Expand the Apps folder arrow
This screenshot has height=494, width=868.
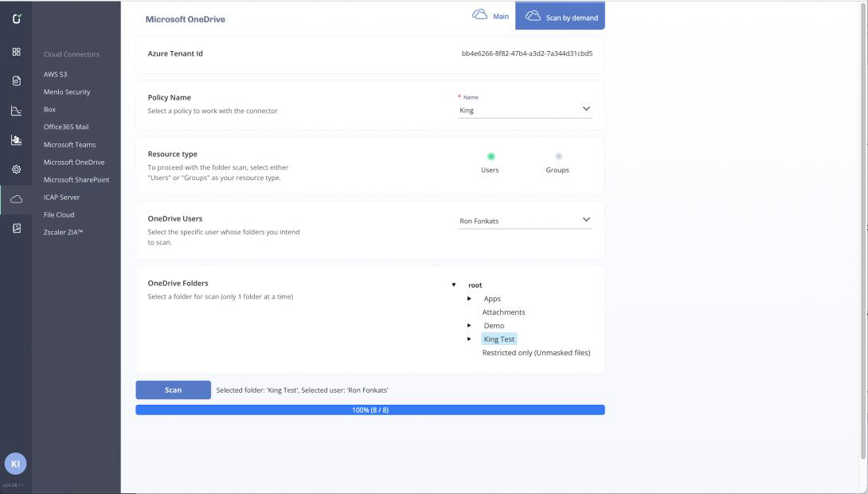tap(469, 299)
